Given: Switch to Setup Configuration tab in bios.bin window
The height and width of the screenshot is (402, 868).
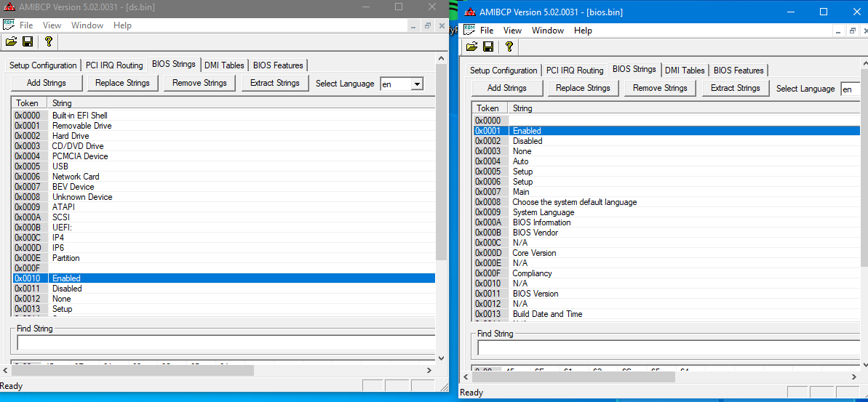Looking at the screenshot, I should (503, 71).
